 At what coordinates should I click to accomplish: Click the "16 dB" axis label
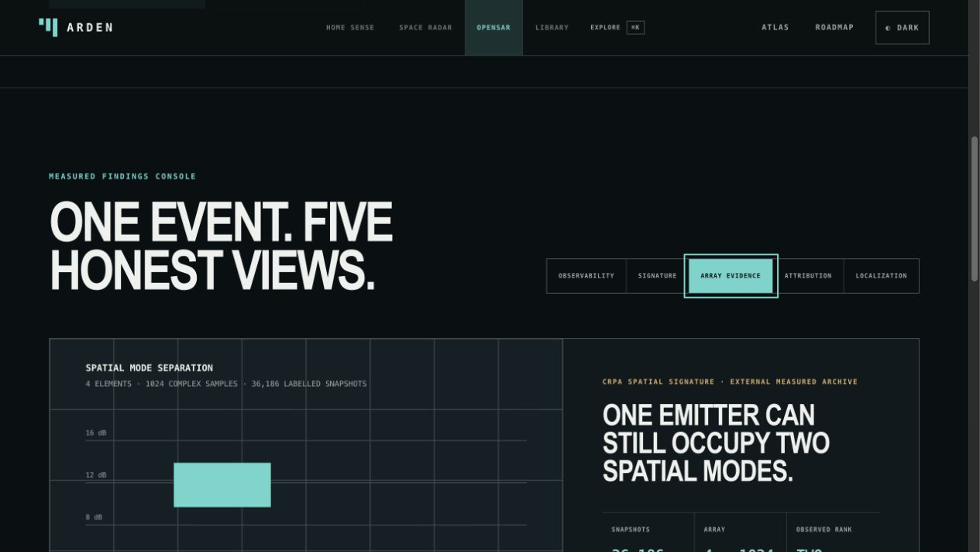pos(96,433)
